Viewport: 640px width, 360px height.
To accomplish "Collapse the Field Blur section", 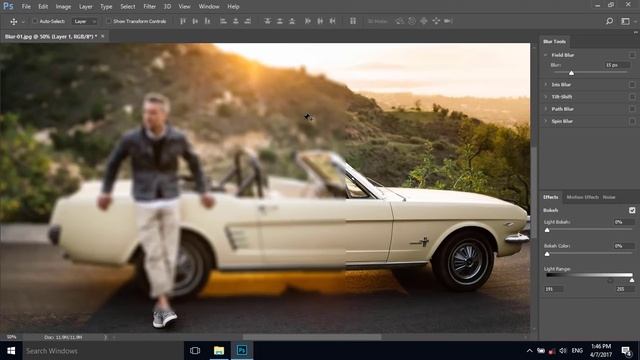I will click(546, 55).
